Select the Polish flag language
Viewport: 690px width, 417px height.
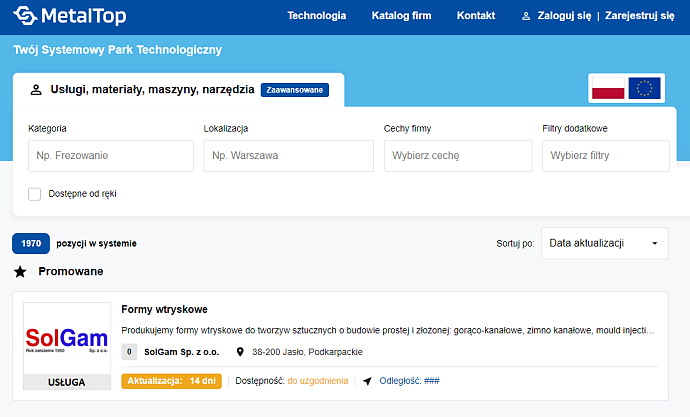608,89
